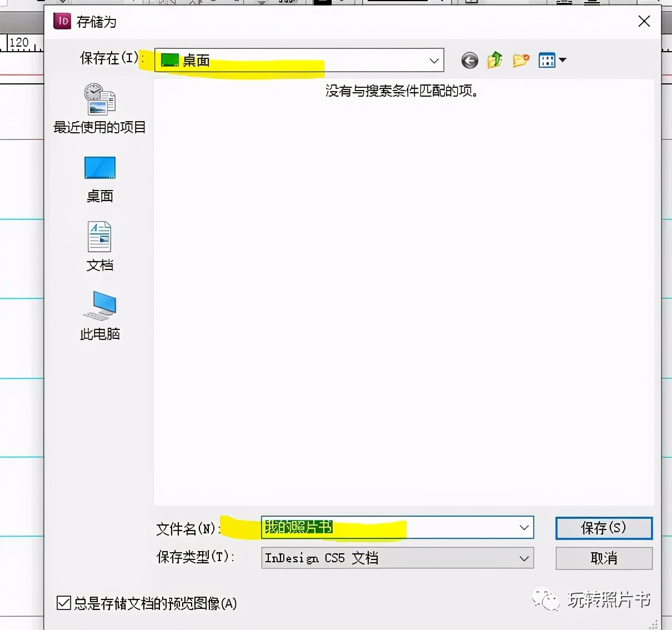Click the 取消 button
This screenshot has width=672, height=630.
[603, 558]
